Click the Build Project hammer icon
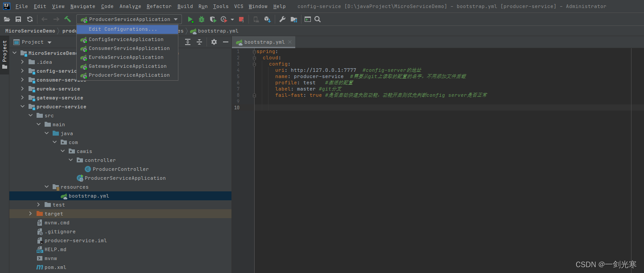The image size is (644, 273). pos(68,19)
